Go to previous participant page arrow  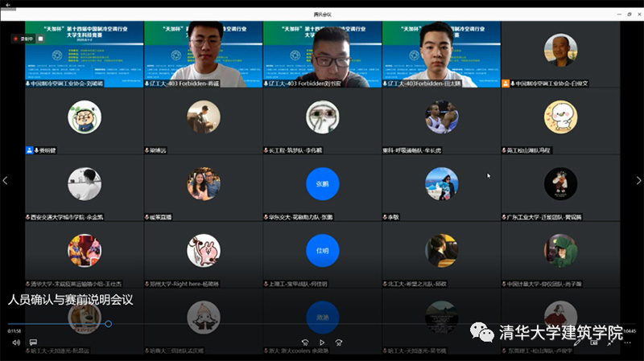pos(6,180)
